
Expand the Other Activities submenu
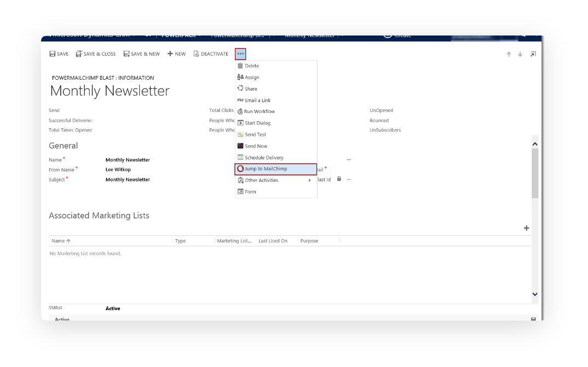[x=276, y=180]
